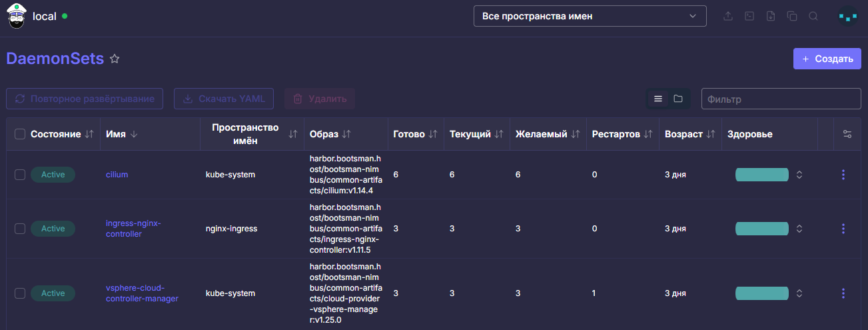Mark DaemonSets as favorite with the star
This screenshot has width=868, height=330.
coord(115,59)
